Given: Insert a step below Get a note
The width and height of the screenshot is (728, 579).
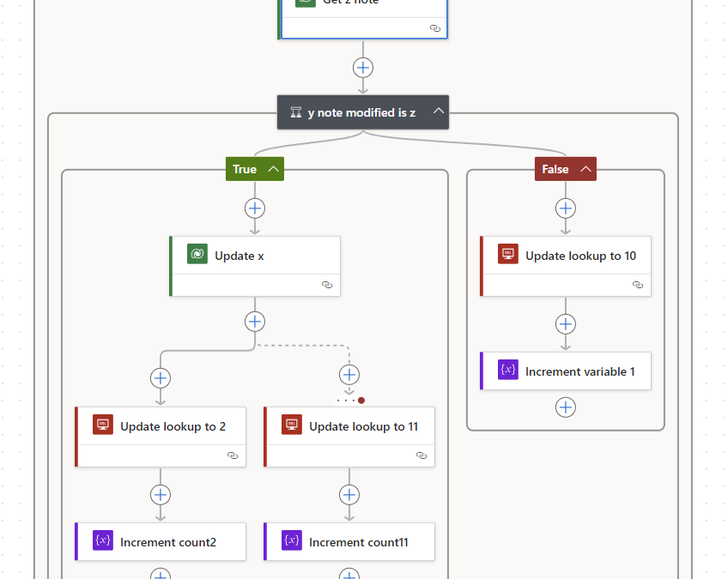Looking at the screenshot, I should pos(363,67).
